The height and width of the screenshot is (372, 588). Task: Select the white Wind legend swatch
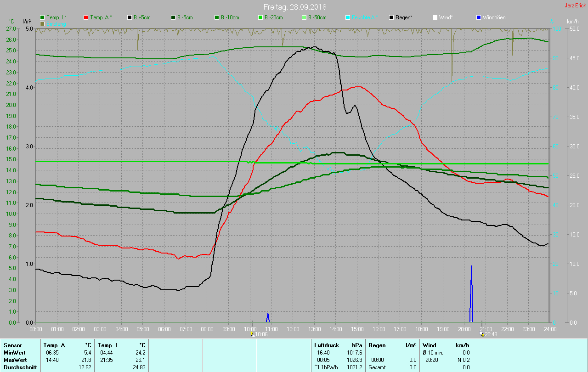click(435, 17)
